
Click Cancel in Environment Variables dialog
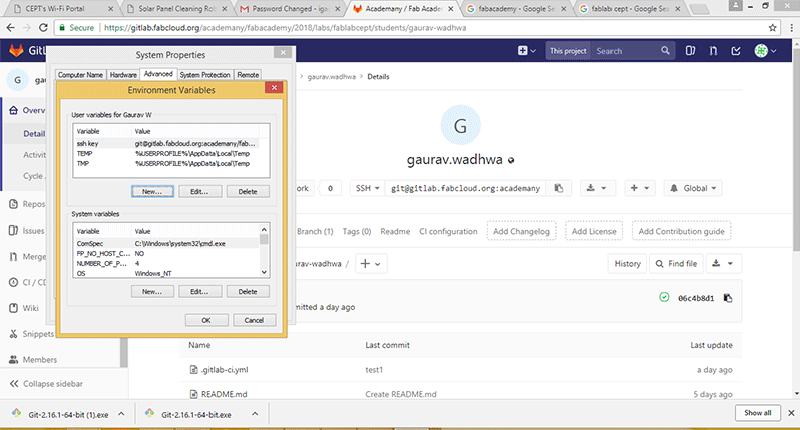254,320
